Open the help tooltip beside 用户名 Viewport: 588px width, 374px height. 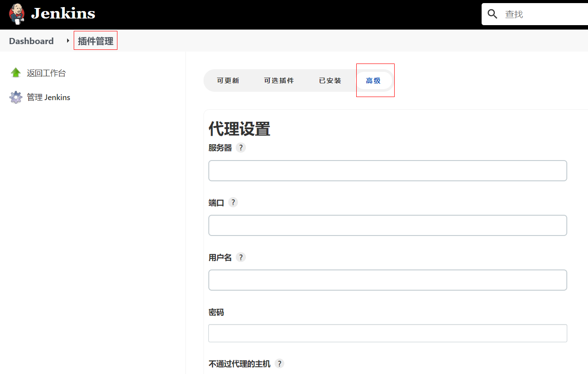click(241, 257)
